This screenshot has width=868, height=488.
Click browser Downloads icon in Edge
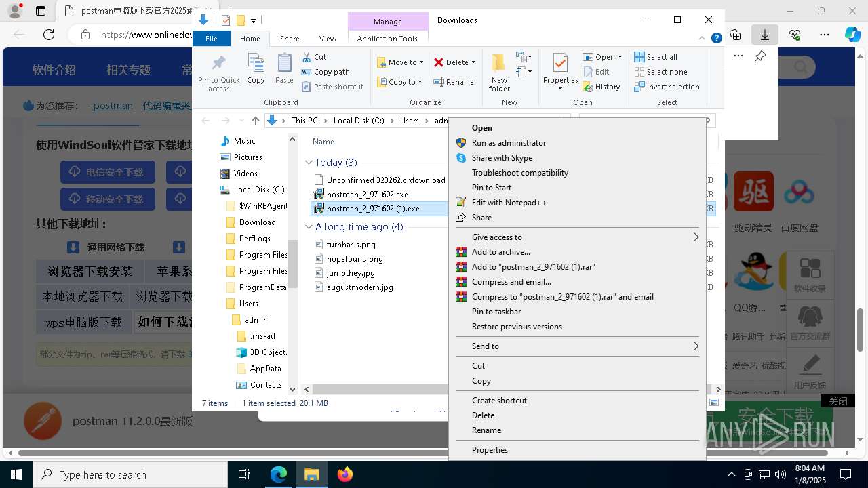765,34
